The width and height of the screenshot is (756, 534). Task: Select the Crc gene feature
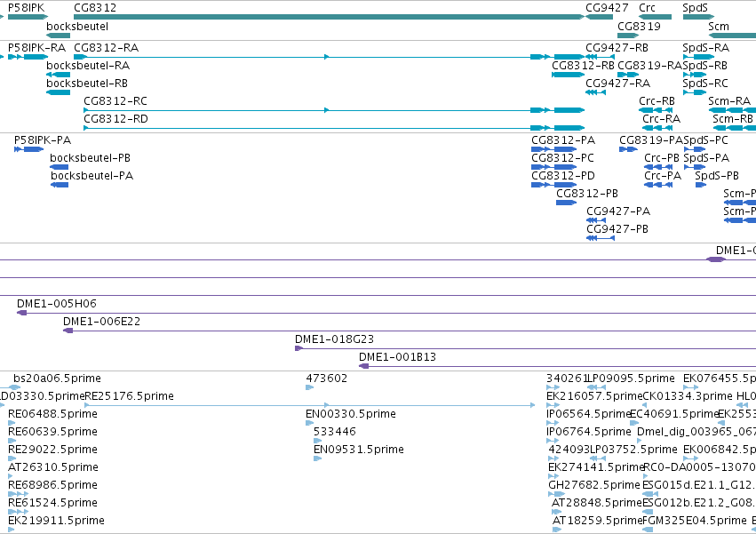656,17
